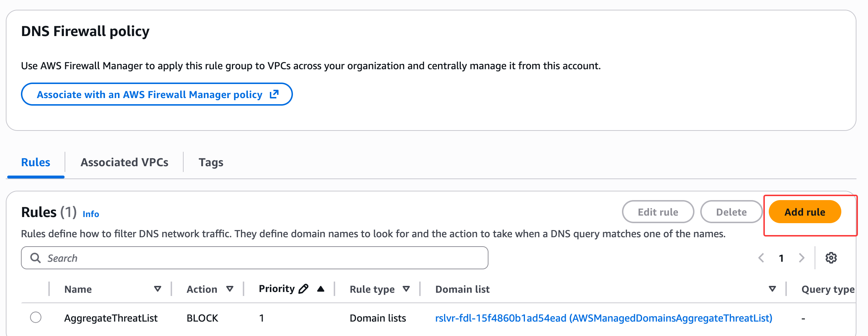Sort by the Rule type column arrow

pos(406,289)
